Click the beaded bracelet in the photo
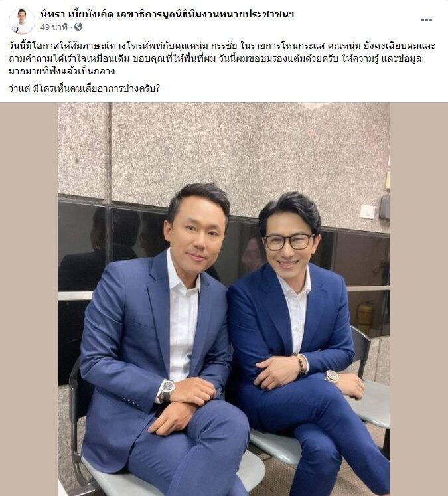448x496 pixels. coord(300,364)
